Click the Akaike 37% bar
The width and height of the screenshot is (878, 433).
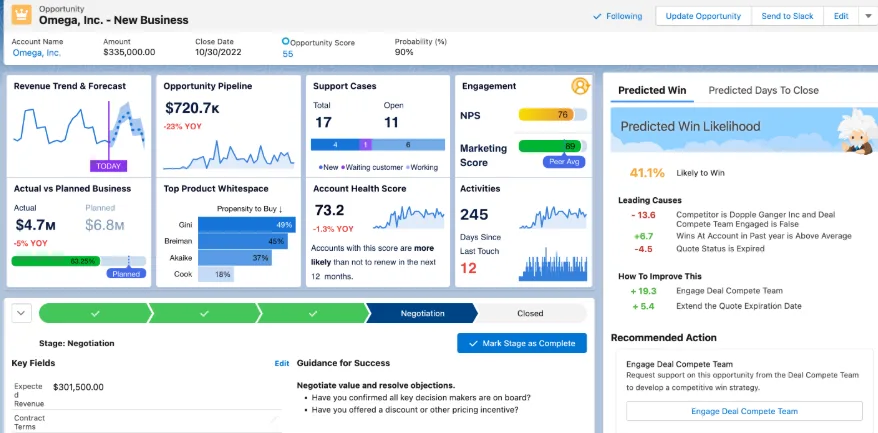point(235,258)
